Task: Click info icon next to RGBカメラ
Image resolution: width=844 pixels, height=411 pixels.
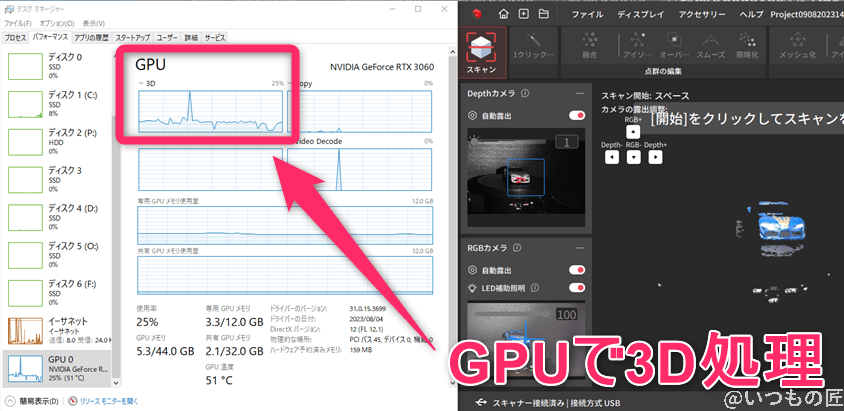Action: point(516,248)
